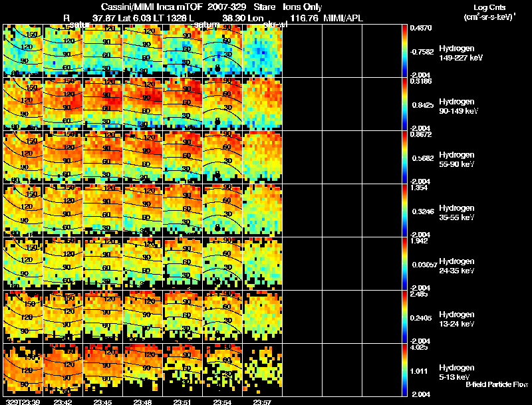Image resolution: width=532 pixels, height=405 pixels.
Task: Click the 0.03057 scale value
Action: pos(424,265)
